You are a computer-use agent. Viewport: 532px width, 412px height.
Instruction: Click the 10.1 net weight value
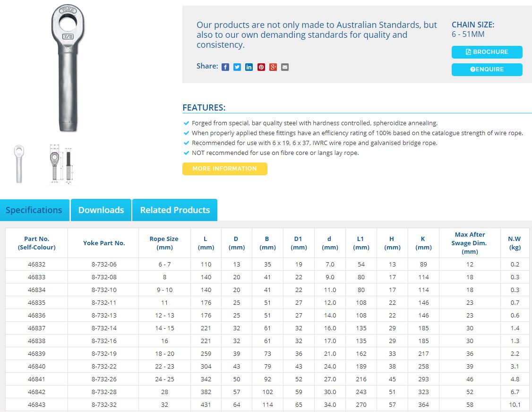[515, 405]
